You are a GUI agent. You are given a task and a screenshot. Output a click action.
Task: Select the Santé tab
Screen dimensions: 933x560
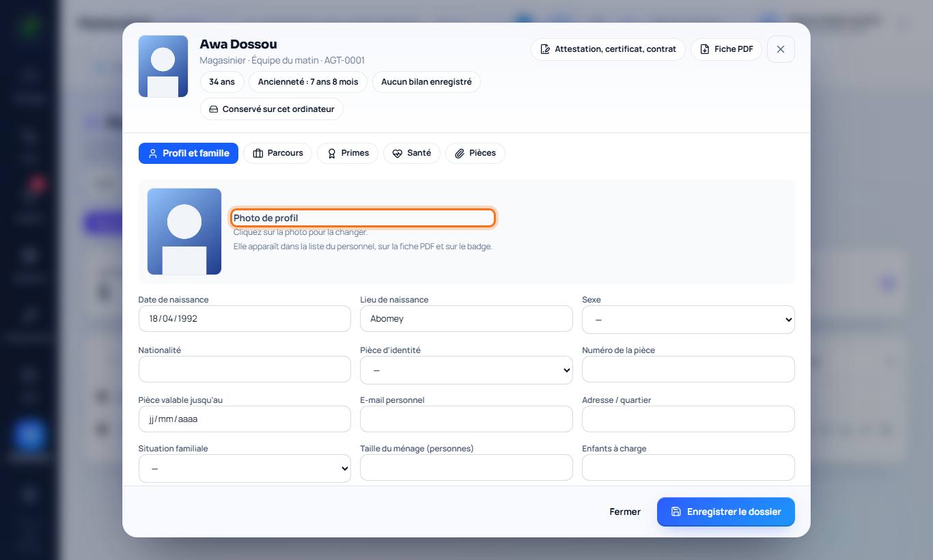coord(411,153)
